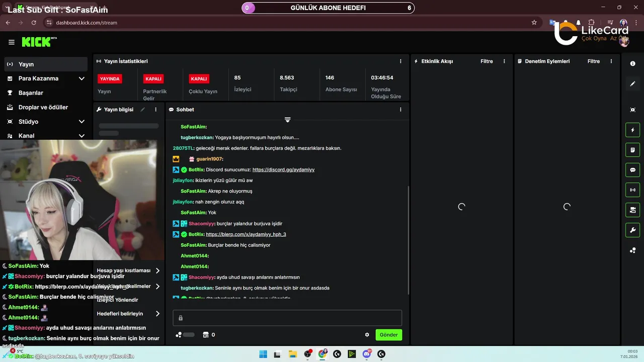Open the info icon in the right sidebar

632,64
